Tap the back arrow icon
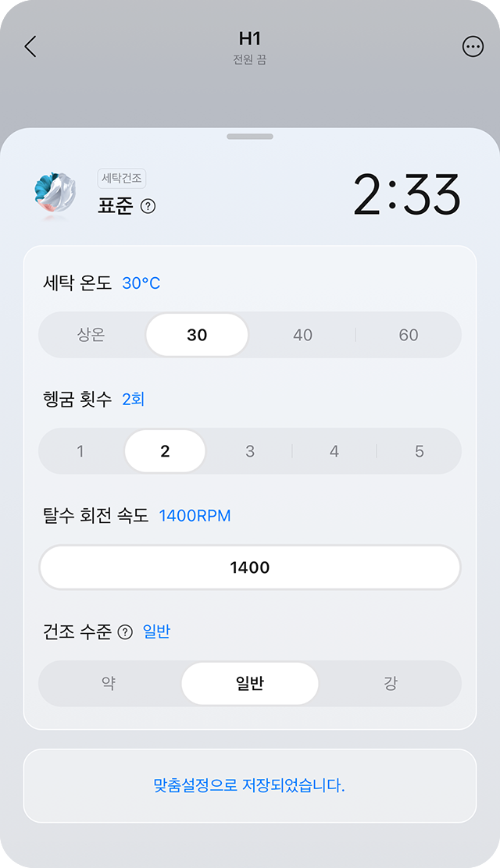This screenshot has width=500, height=868. coord(30,47)
